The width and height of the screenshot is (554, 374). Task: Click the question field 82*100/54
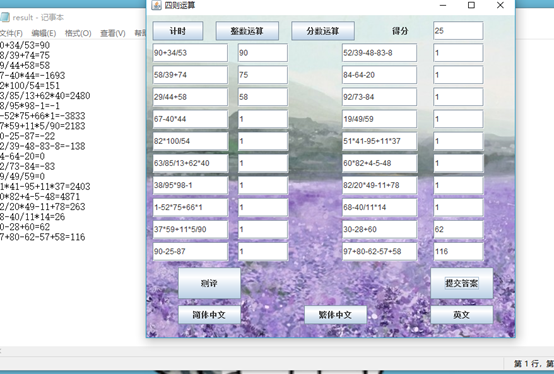coord(190,141)
